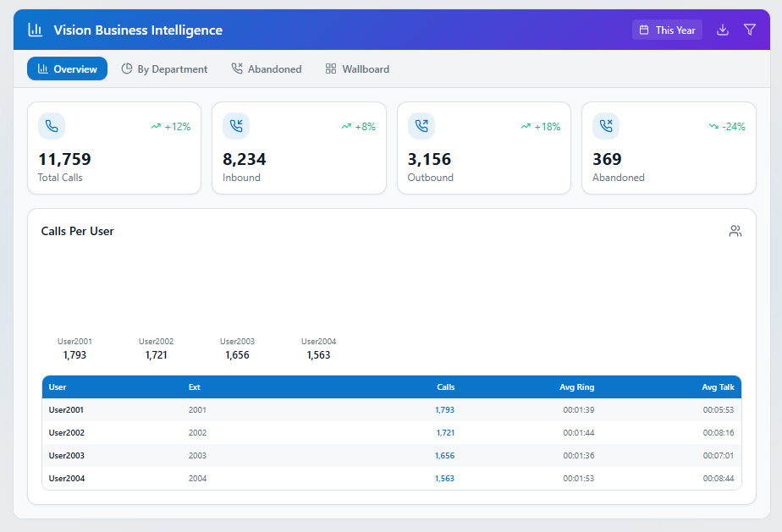Click the users icon in Calls Per User
Image resolution: width=782 pixels, height=532 pixels.
pos(735,231)
